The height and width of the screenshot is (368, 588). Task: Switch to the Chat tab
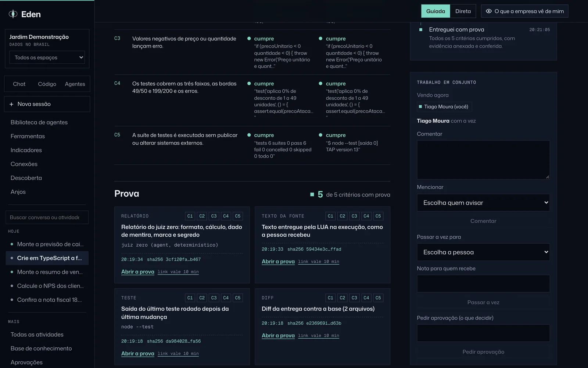tap(19, 84)
